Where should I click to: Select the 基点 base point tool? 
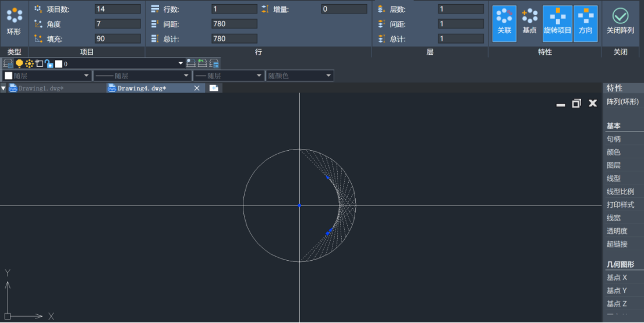(529, 23)
